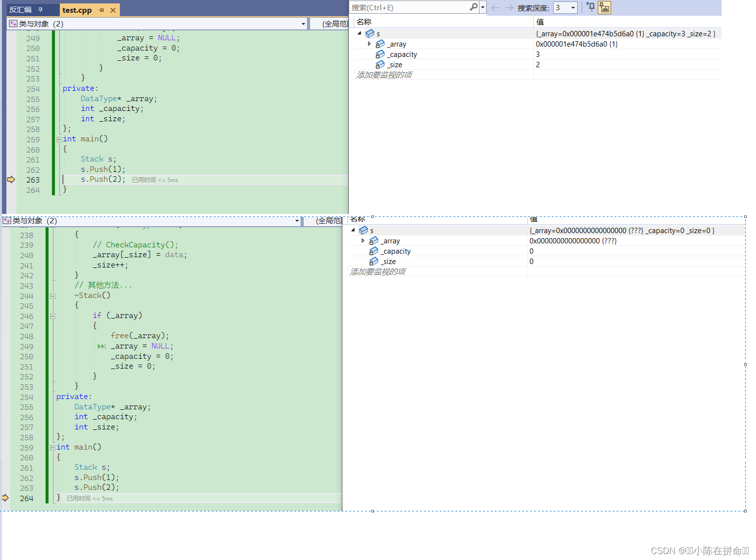Select _capacity row in lower watch
The height and width of the screenshot is (560, 756).
(x=546, y=251)
